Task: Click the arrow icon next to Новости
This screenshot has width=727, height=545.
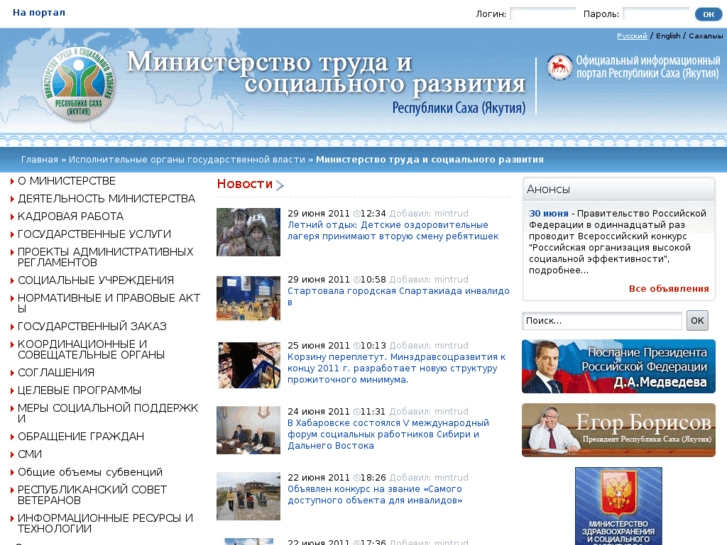Action: pyautogui.click(x=280, y=186)
